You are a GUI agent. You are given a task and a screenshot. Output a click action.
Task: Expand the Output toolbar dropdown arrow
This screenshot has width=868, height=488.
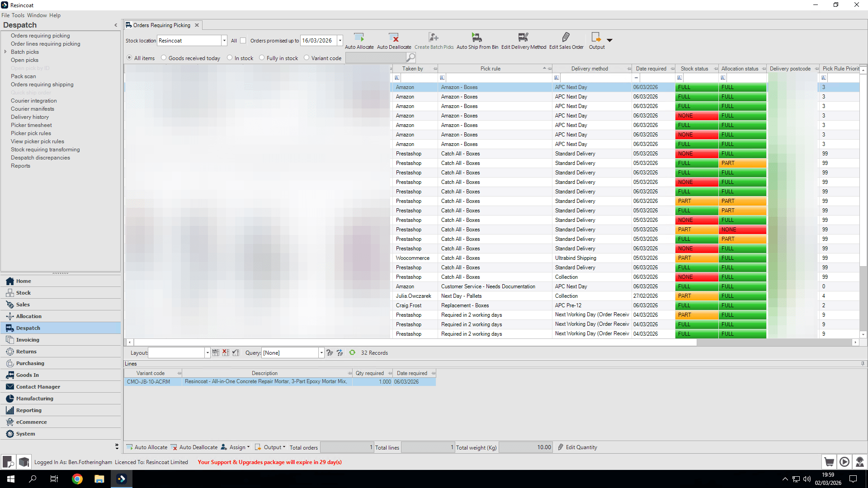tap(609, 40)
